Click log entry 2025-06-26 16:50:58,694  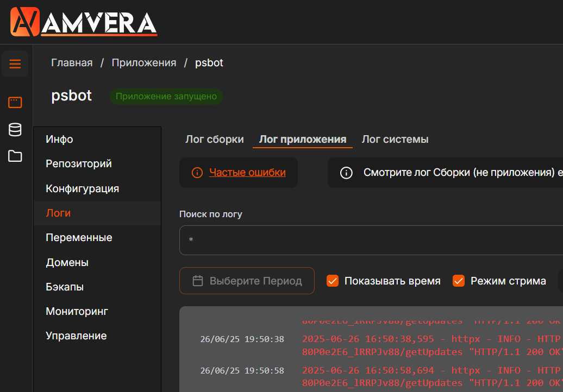click(x=433, y=377)
